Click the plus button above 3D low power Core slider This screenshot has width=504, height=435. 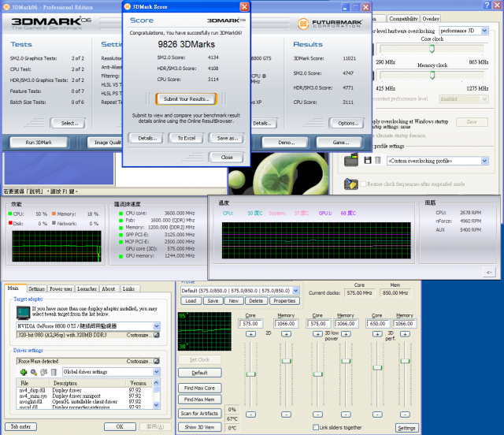(317, 334)
